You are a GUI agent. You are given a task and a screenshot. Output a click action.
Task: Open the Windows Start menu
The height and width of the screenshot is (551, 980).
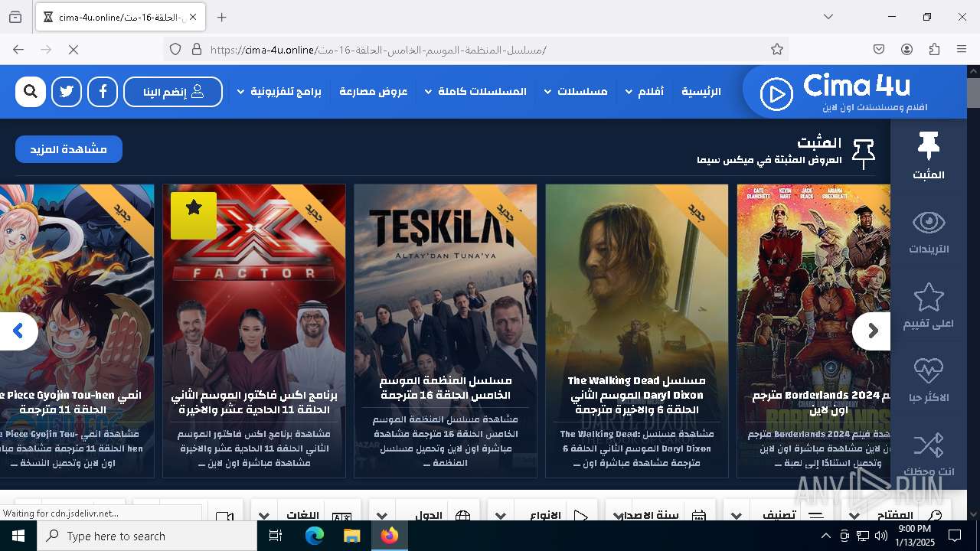[x=18, y=536]
